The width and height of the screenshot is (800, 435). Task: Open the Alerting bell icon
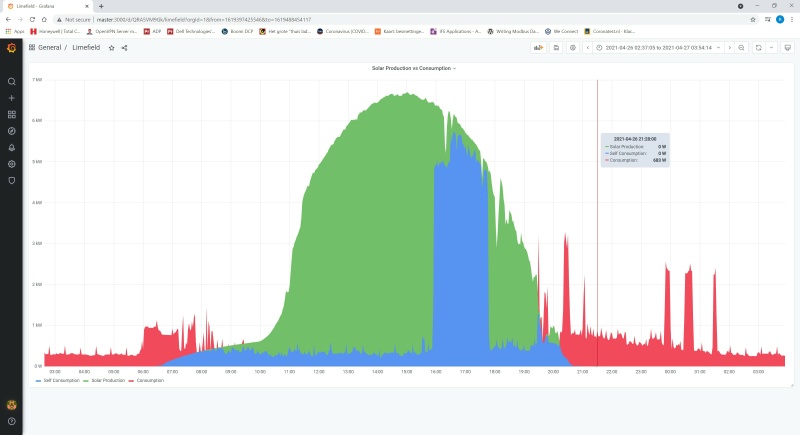(x=11, y=147)
